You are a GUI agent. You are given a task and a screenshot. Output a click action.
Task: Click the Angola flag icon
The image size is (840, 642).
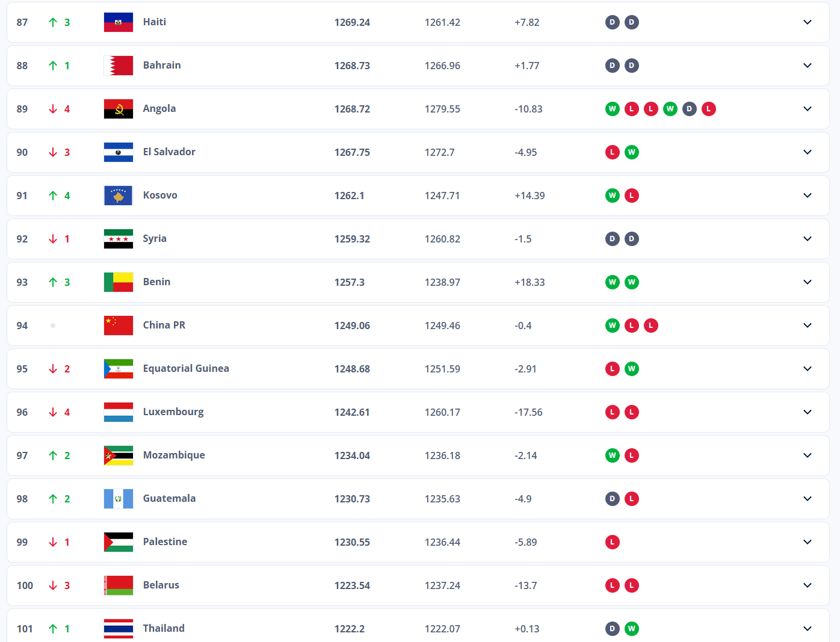coord(118,109)
